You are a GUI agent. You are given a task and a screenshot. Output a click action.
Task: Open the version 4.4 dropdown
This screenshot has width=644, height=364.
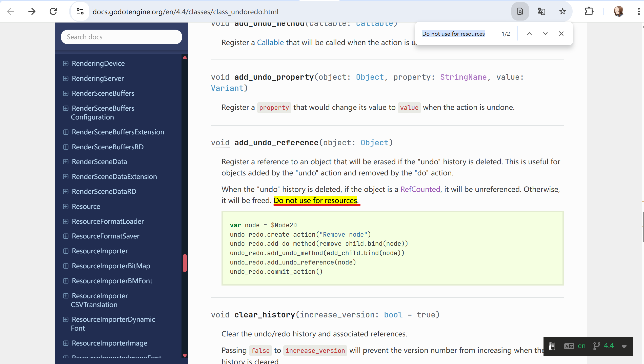[x=609, y=346]
